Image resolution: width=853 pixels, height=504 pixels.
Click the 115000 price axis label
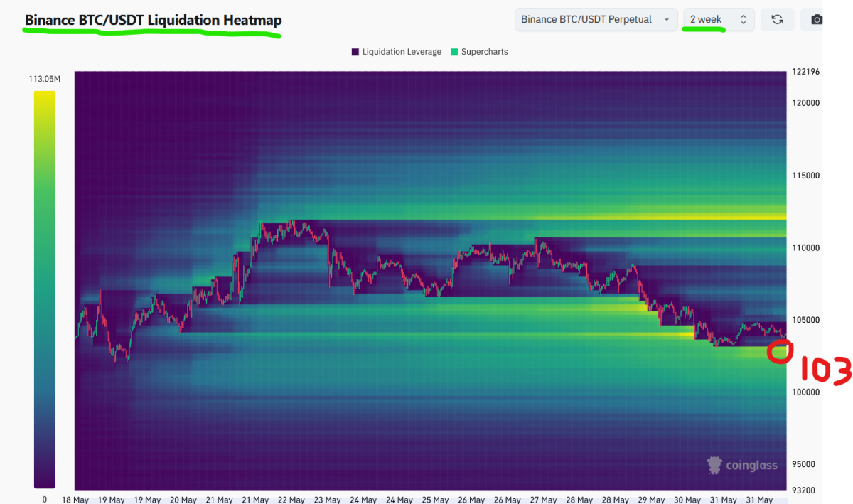805,176
